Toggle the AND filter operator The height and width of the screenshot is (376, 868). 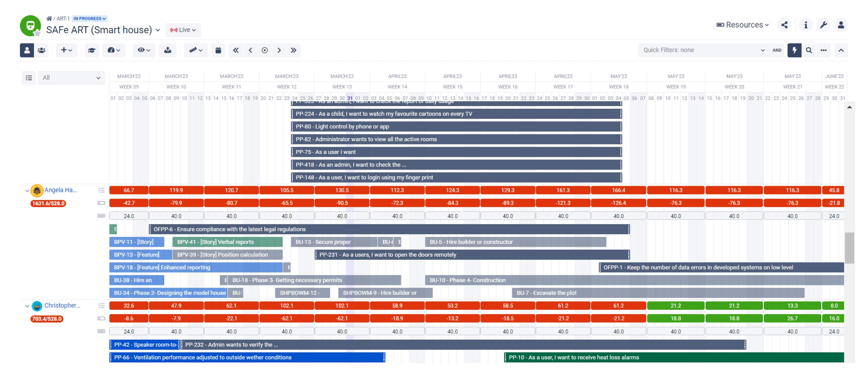coord(777,50)
